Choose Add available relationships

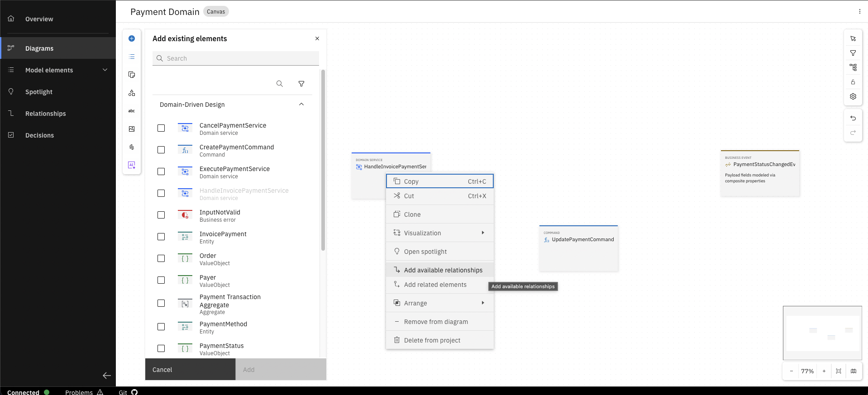click(x=440, y=270)
